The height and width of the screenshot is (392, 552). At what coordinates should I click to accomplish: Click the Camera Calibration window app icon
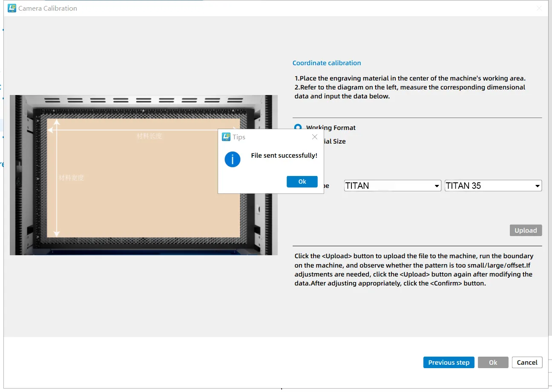(x=11, y=8)
